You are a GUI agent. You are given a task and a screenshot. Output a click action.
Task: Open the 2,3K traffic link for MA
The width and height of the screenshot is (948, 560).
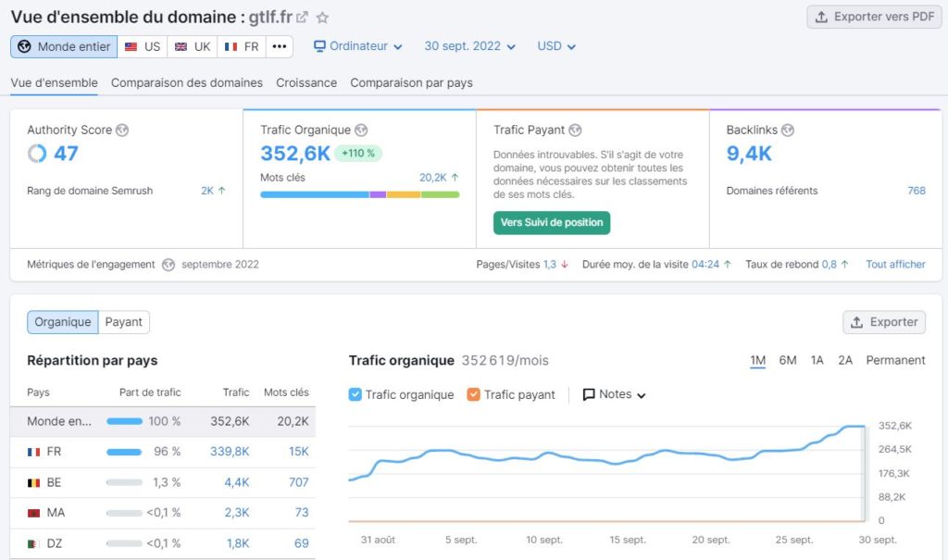[x=237, y=513]
